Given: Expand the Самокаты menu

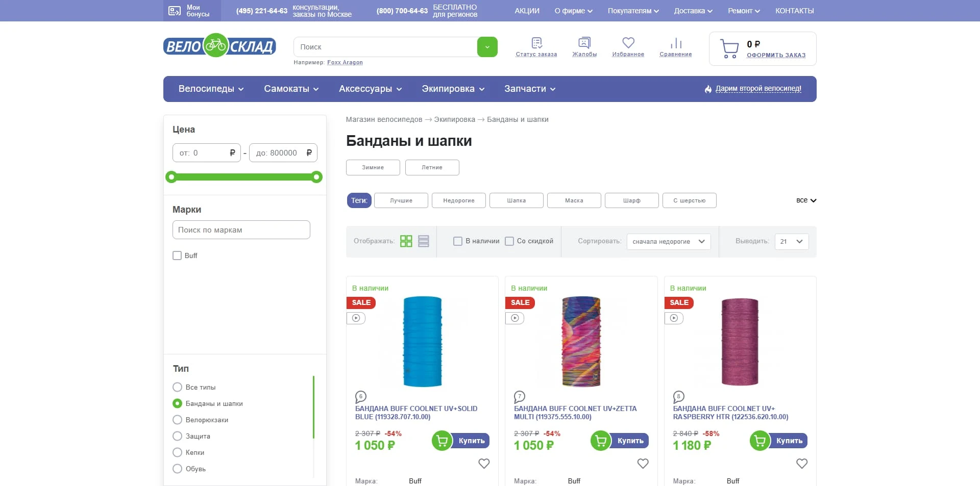Looking at the screenshot, I should click(291, 89).
